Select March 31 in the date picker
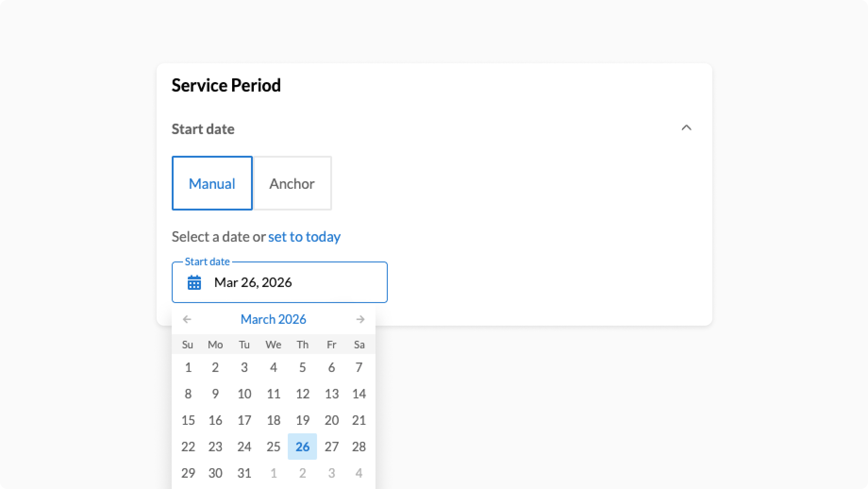This screenshot has width=868, height=489. pos(244,473)
